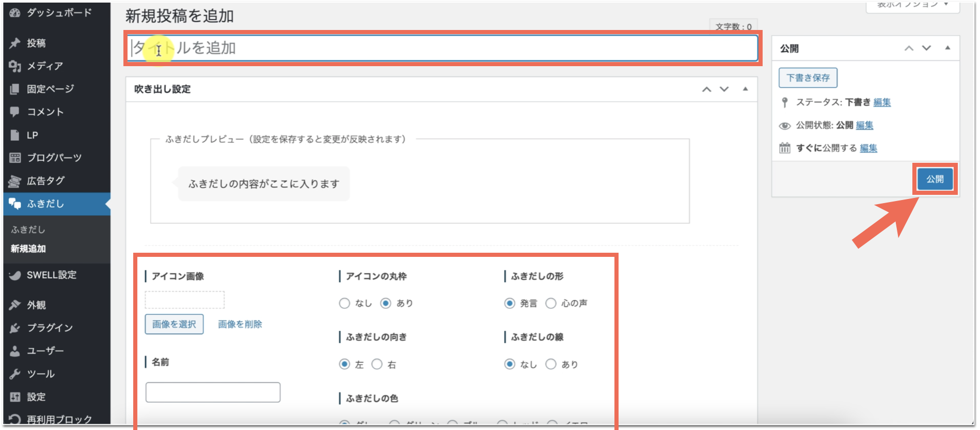Choose '心の声' balloon shape option
Screen dimensions: 980x430
[551, 303]
